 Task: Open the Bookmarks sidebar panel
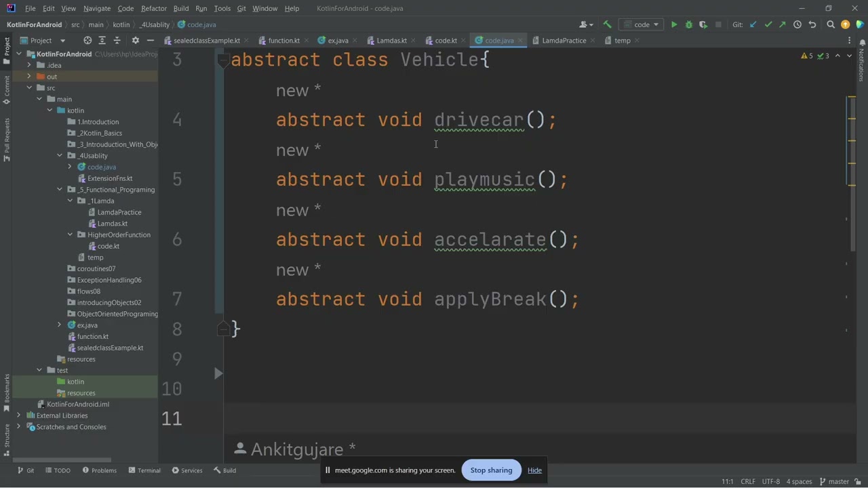tap(7, 393)
